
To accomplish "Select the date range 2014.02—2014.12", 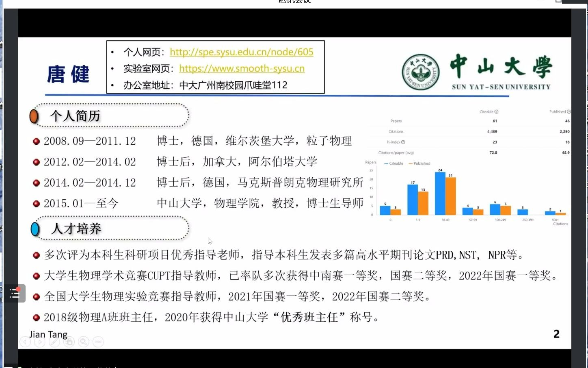I will point(90,183).
